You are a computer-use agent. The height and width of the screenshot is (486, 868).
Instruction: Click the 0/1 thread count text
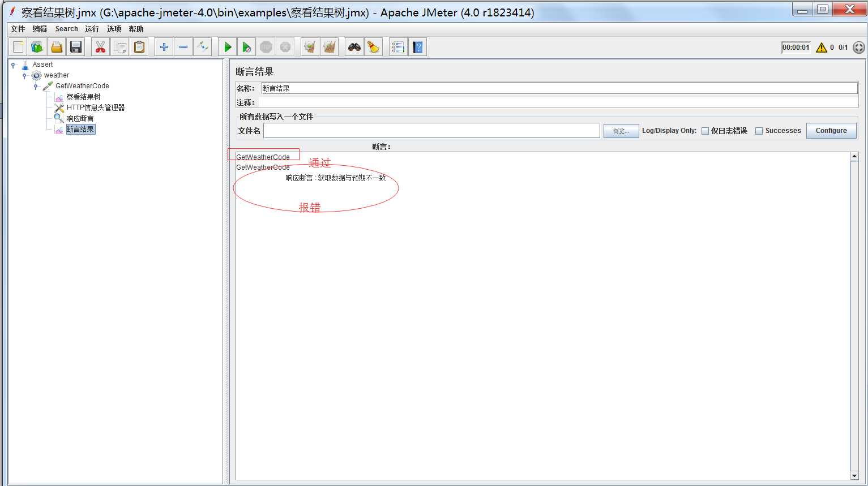843,48
